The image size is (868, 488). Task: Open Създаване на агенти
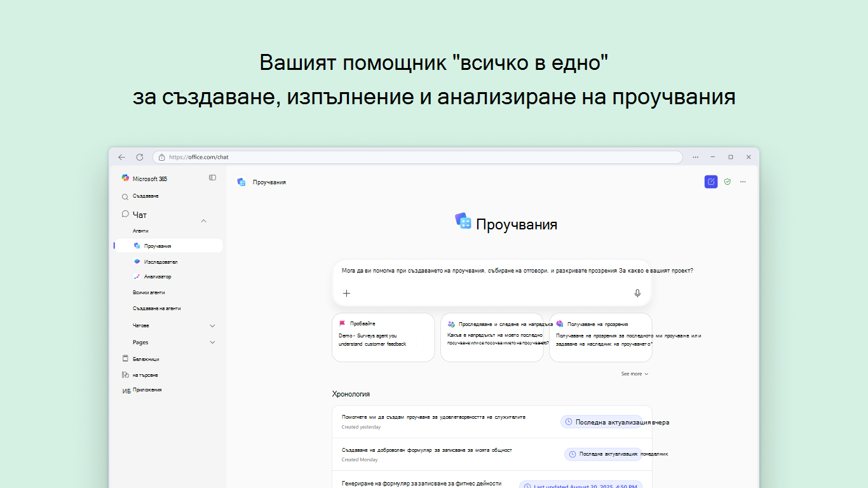156,308
